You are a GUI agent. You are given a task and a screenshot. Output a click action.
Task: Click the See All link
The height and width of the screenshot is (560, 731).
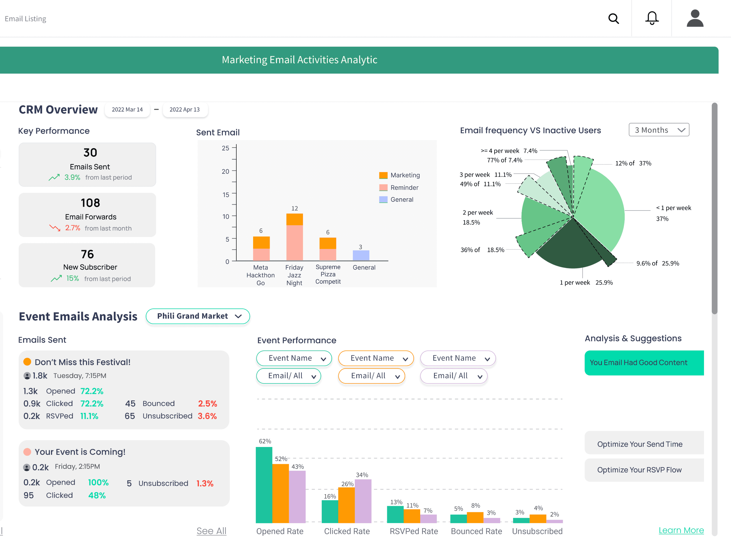pos(211,531)
